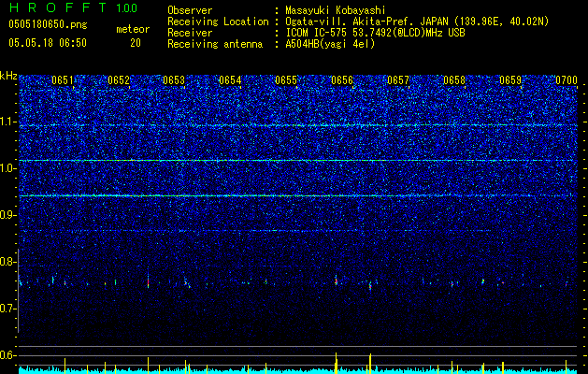The height and width of the screenshot is (374, 588).
Task: Click the Ogata-vill. Akita-Pref. JAPAN location text
Action: pyautogui.click(x=417, y=22)
